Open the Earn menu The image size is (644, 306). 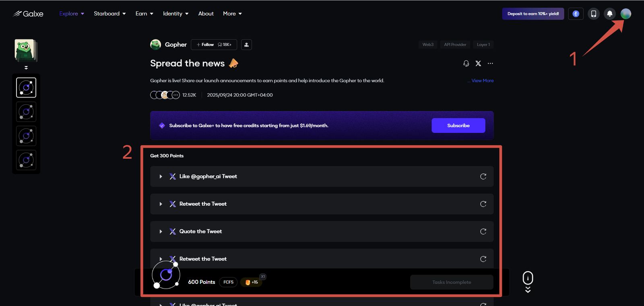[144, 14]
